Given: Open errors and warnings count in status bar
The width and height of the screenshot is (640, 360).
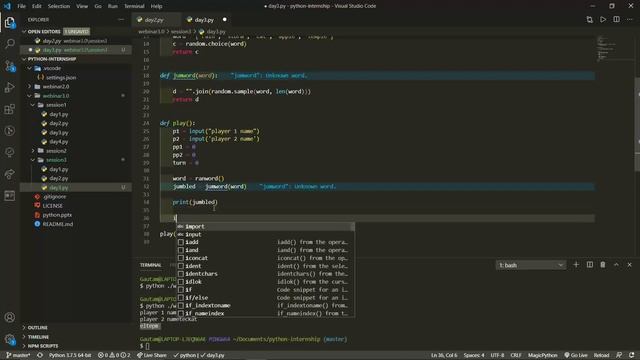Looking at the screenshot, I should (x=114, y=355).
